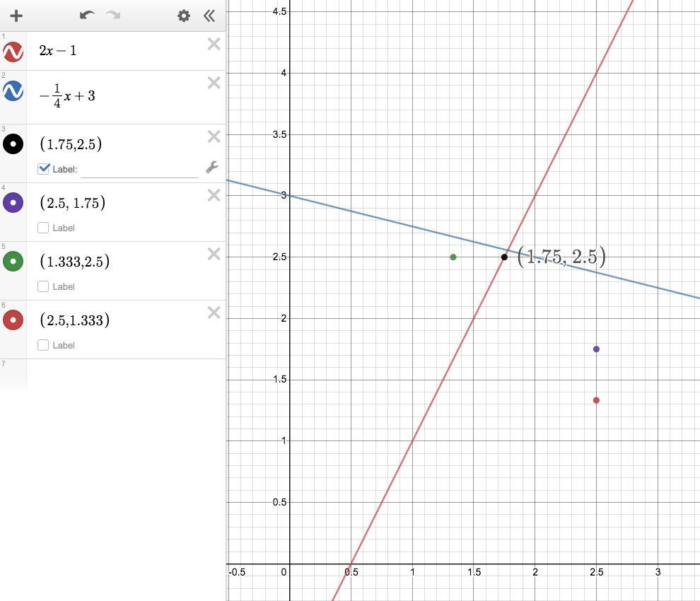700x601 pixels.
Task: Delete expression 2x − 1
Action: point(214,44)
